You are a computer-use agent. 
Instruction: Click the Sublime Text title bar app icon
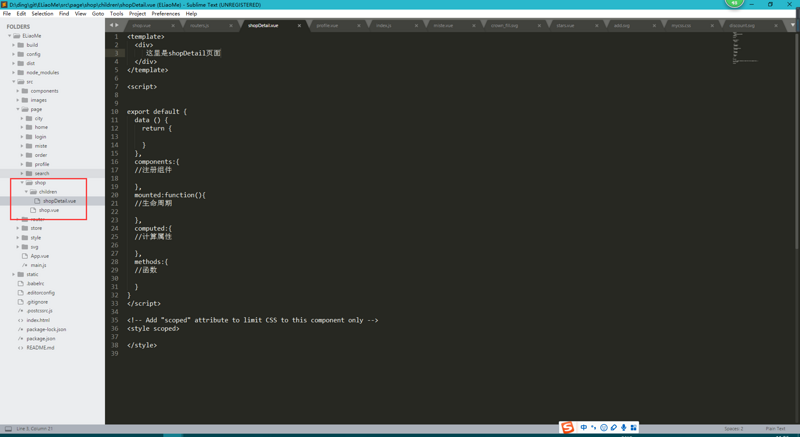[4, 5]
